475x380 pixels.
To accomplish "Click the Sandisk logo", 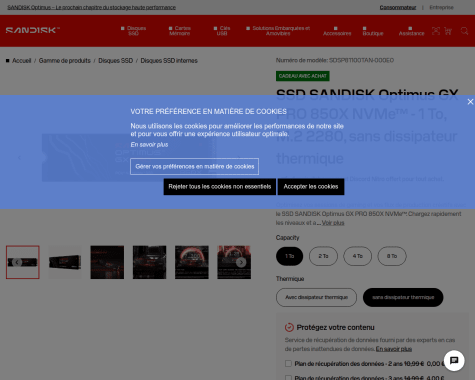I will coord(33,30).
